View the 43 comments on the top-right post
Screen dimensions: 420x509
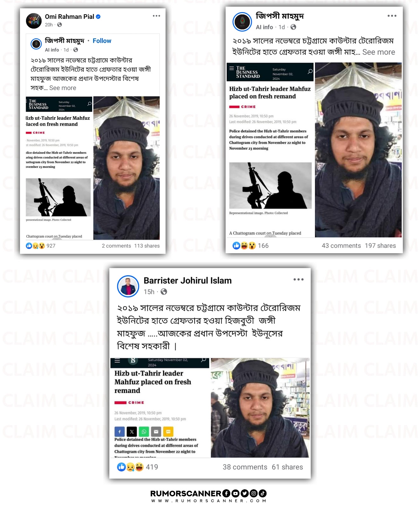pyautogui.click(x=341, y=246)
